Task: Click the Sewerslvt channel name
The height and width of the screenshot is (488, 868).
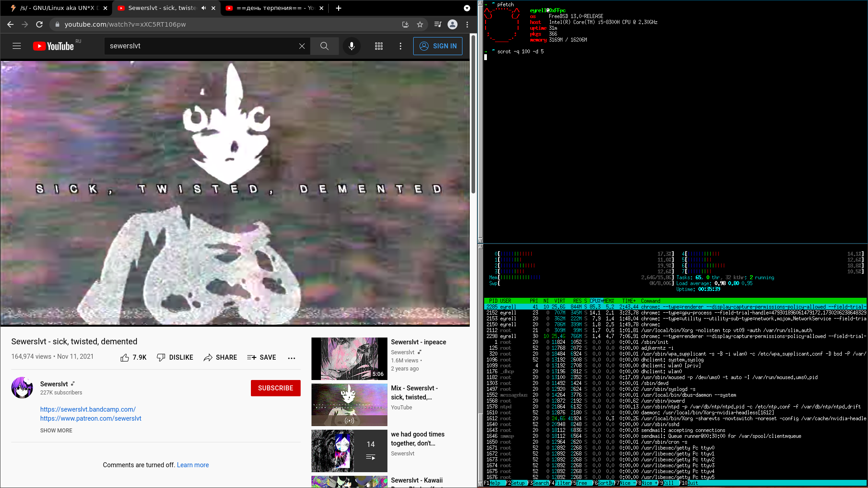Action: [x=54, y=384]
